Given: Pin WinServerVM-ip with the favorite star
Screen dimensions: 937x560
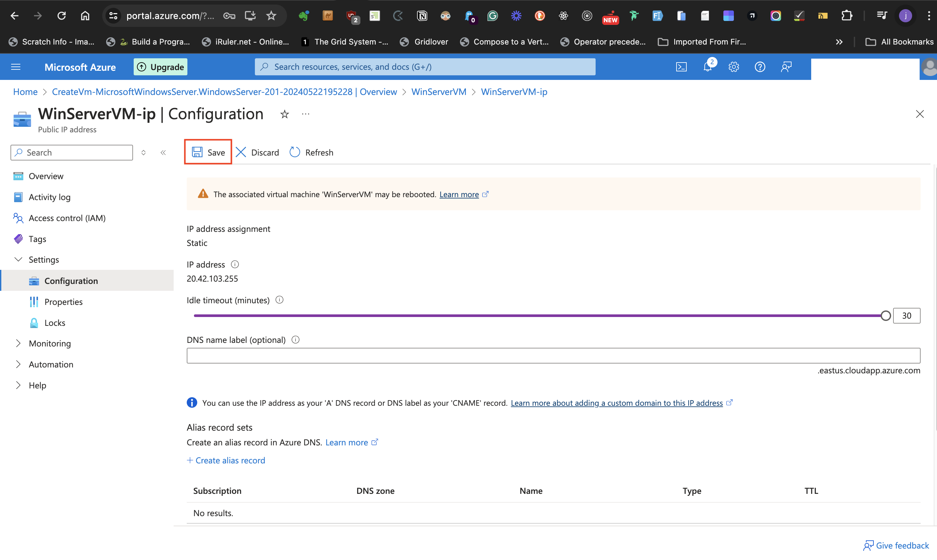Looking at the screenshot, I should click(285, 114).
